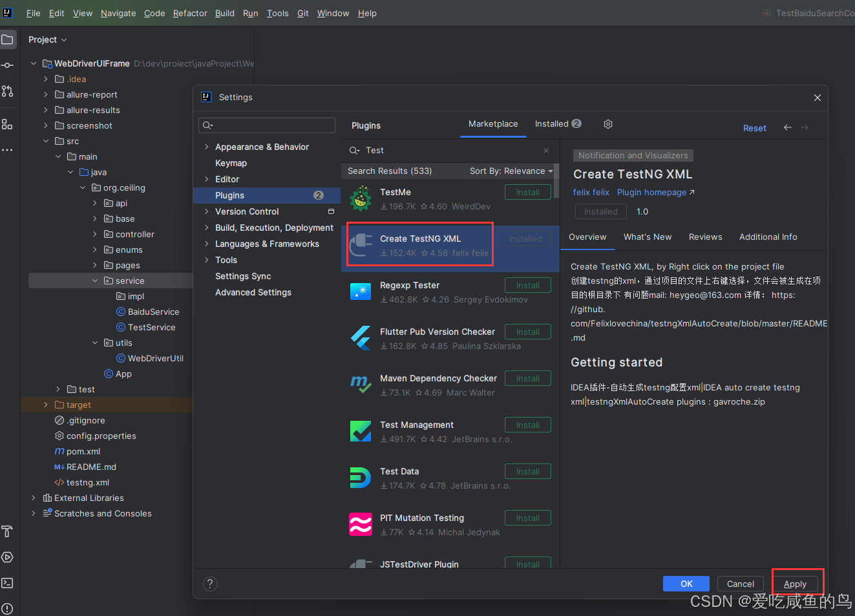Click the settings search field
The width and height of the screenshot is (855, 616).
tap(267, 125)
